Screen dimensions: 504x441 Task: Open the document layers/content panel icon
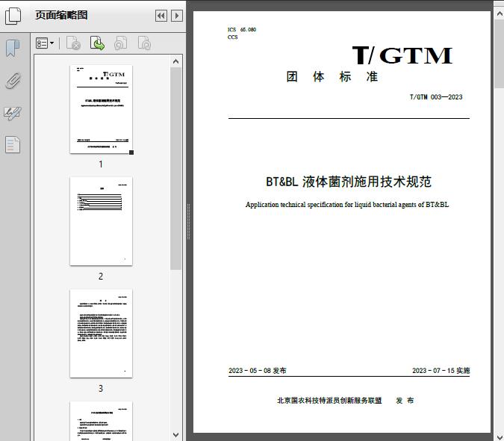13,144
